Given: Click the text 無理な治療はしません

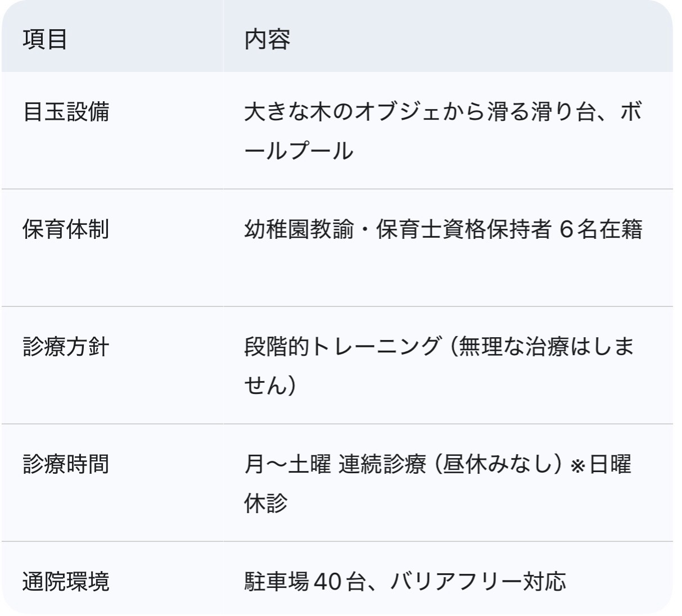Looking at the screenshot, I should (545, 347).
